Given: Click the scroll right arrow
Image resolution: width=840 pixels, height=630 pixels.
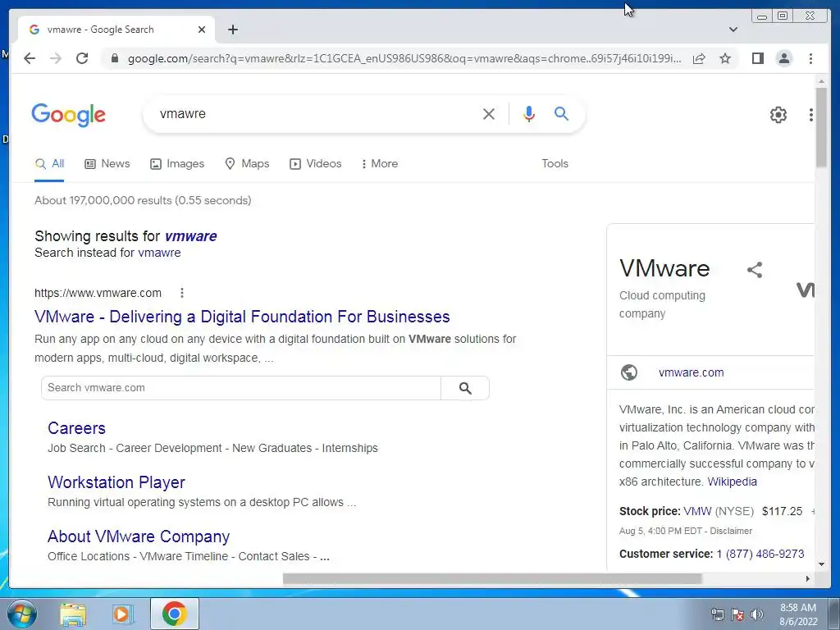Looking at the screenshot, I should [808, 578].
